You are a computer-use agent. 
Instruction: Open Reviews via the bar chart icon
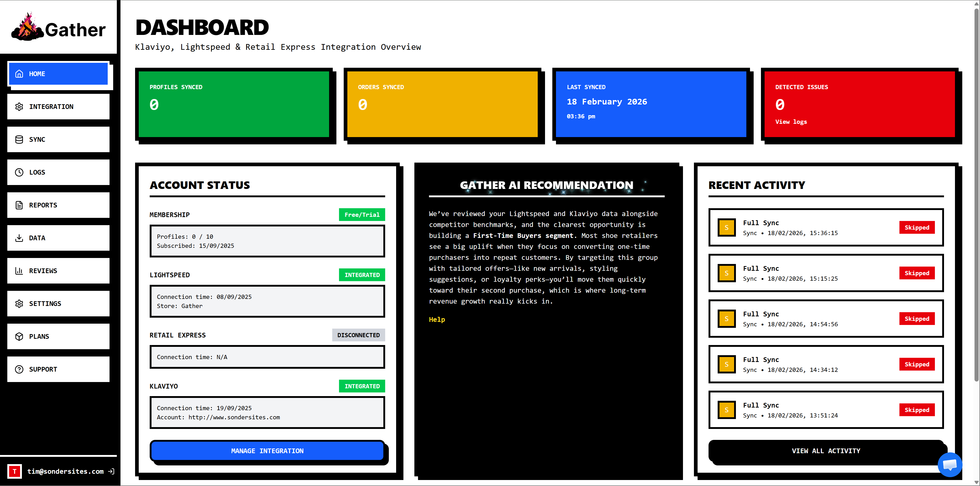click(x=19, y=270)
